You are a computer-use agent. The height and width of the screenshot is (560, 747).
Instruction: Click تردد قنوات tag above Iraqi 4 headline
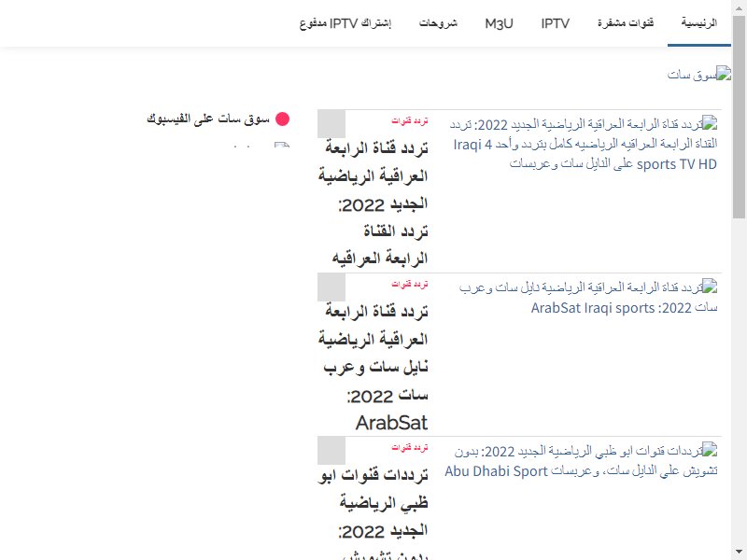pyautogui.click(x=410, y=121)
